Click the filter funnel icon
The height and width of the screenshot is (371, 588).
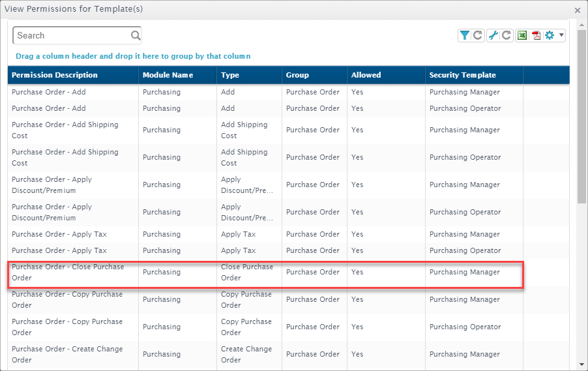pos(464,36)
